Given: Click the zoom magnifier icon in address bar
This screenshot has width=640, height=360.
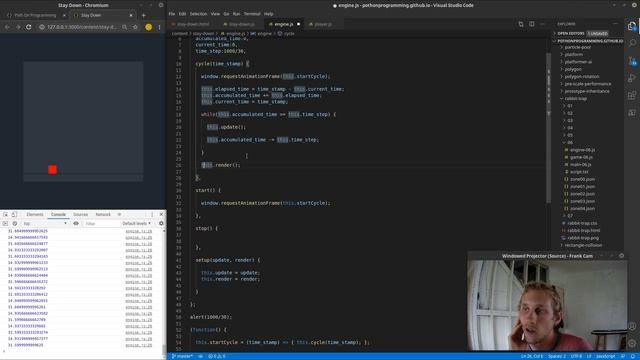Looking at the screenshot, I should (x=124, y=27).
